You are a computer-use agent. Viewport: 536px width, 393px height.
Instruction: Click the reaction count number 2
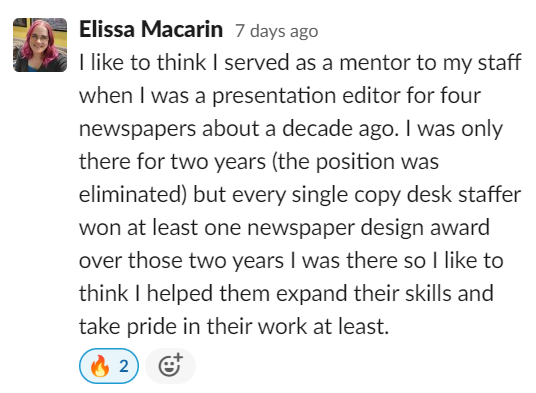tap(124, 366)
